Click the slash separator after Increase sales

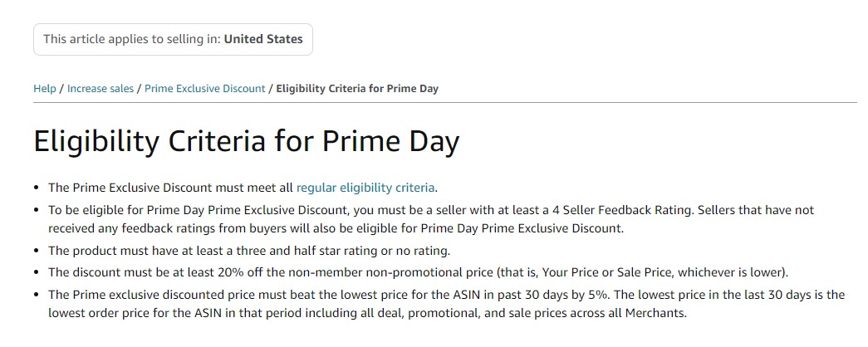tap(139, 89)
